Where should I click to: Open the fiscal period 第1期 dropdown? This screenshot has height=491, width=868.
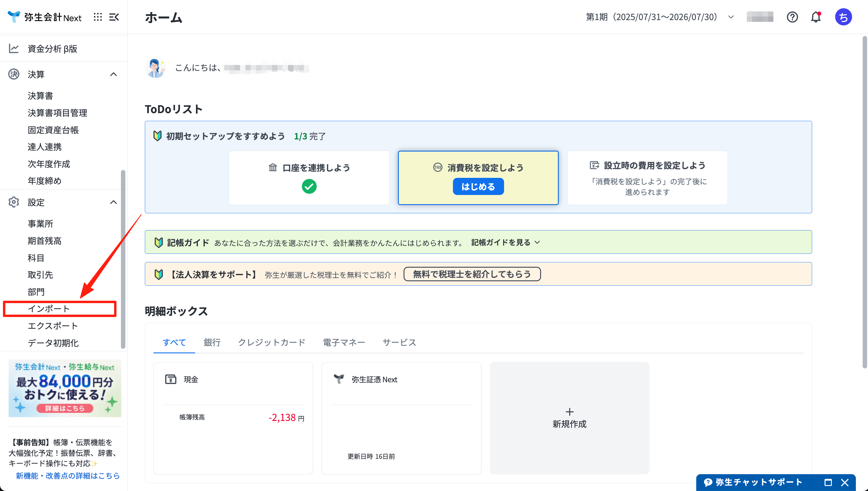click(x=660, y=17)
